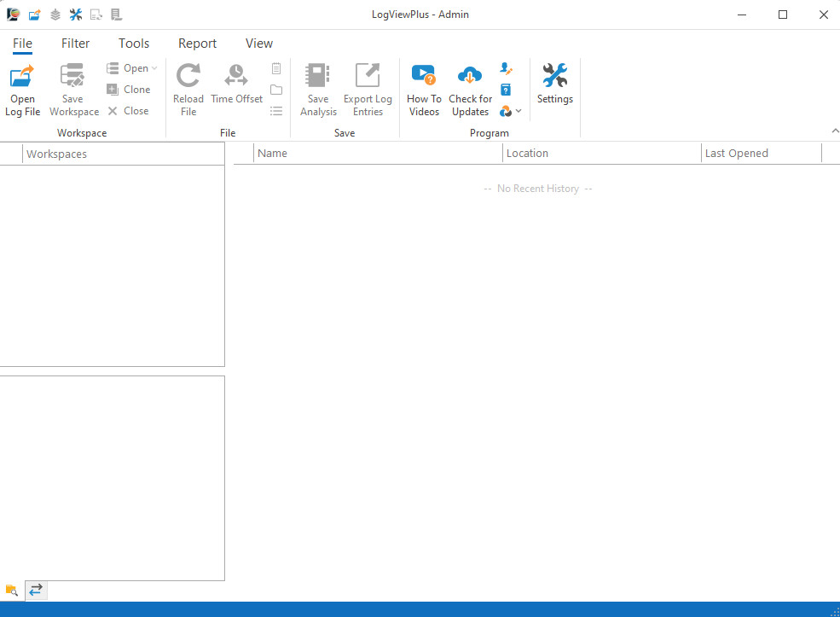Click the gray log sheet icon in title bar

point(116,15)
